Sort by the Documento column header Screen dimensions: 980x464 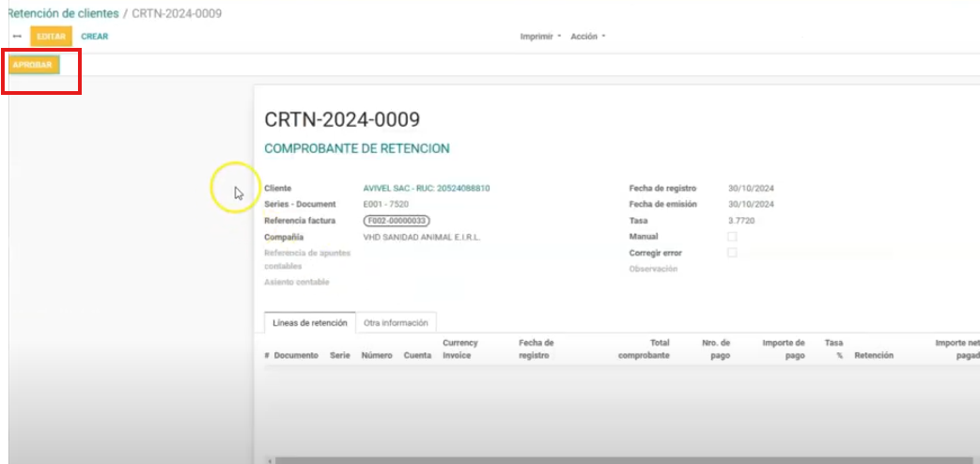pyautogui.click(x=296, y=356)
